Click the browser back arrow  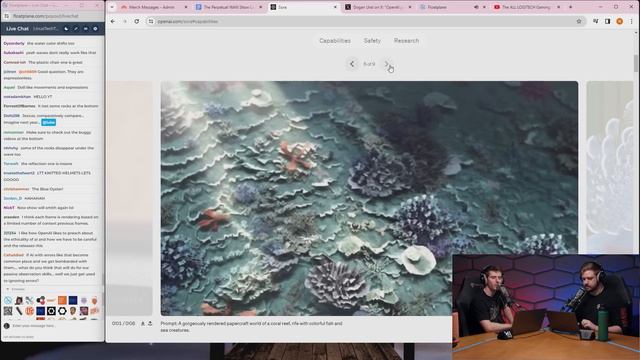[113, 21]
